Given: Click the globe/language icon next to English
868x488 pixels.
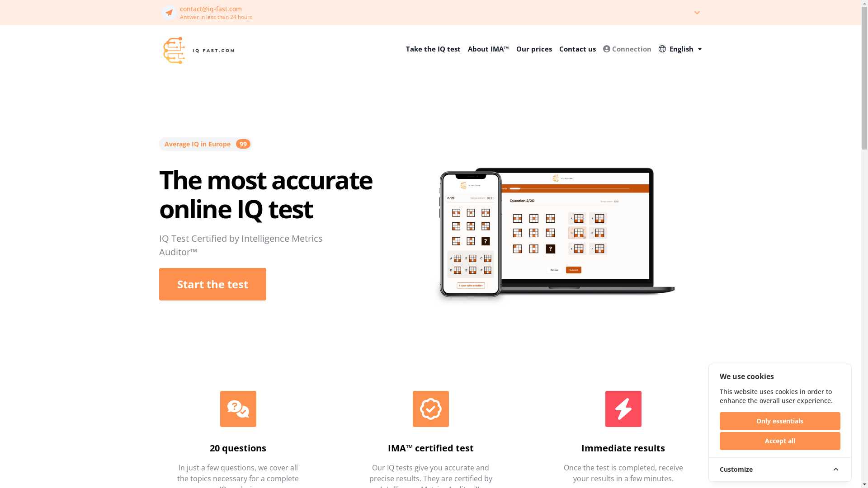Looking at the screenshot, I should [662, 49].
